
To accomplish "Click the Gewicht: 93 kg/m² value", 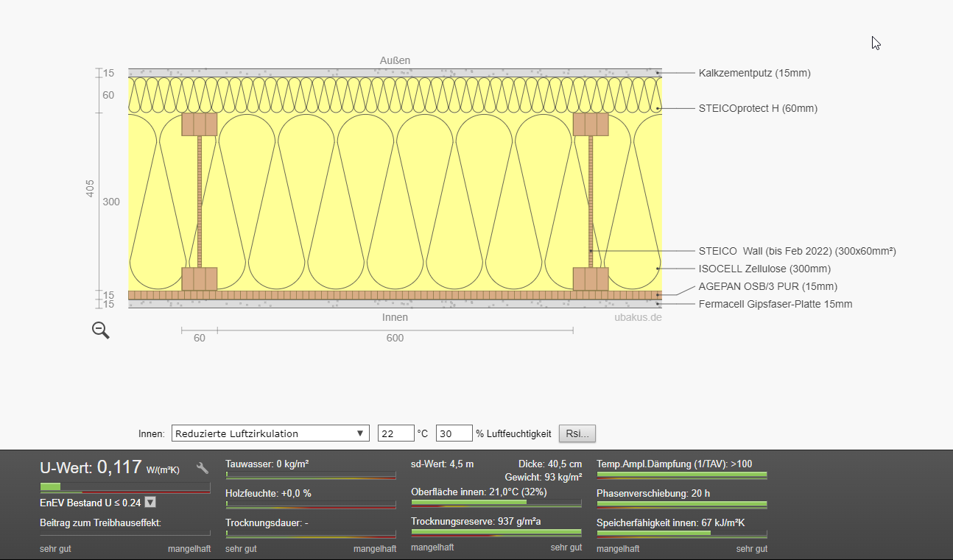I will click(544, 478).
